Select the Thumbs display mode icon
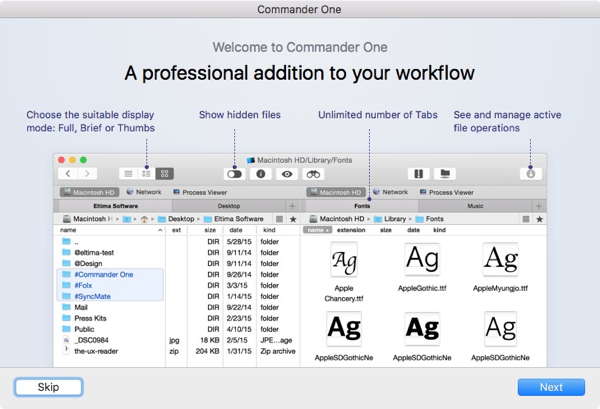Viewport: 600px width, 409px height. coord(165,174)
